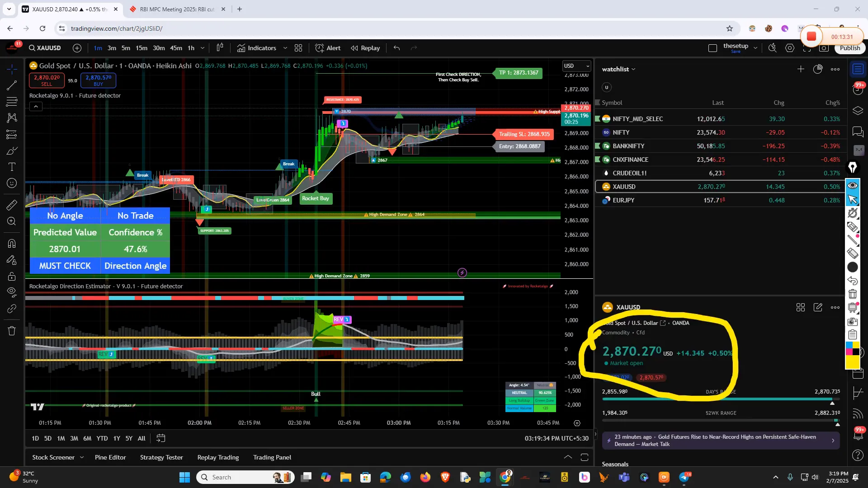This screenshot has width=868, height=488.
Task: Click the Publish button
Action: (x=850, y=48)
